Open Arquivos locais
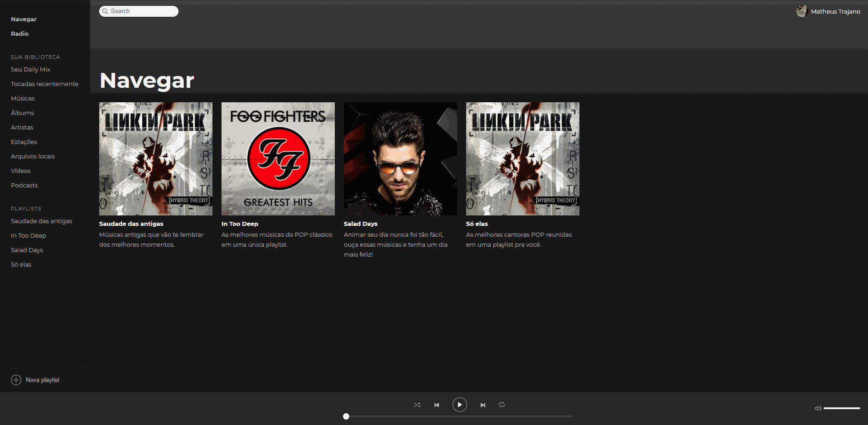The image size is (868, 425). (33, 157)
